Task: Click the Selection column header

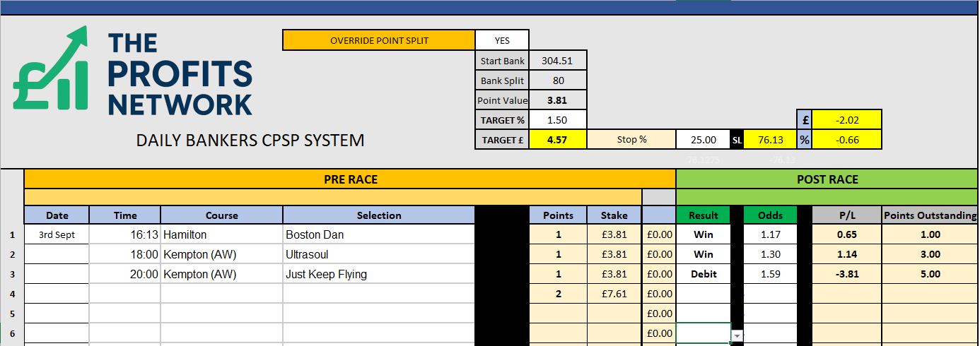Action: [x=378, y=215]
